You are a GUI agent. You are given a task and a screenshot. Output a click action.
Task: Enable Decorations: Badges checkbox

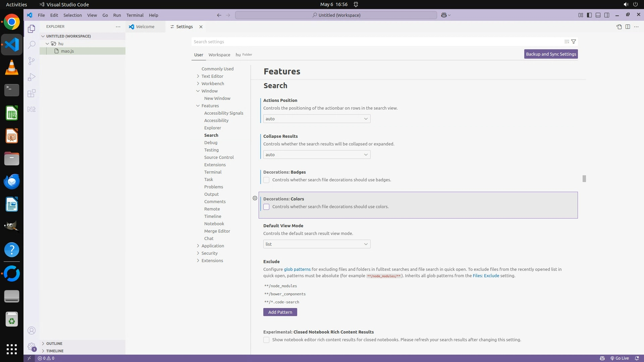tap(266, 180)
